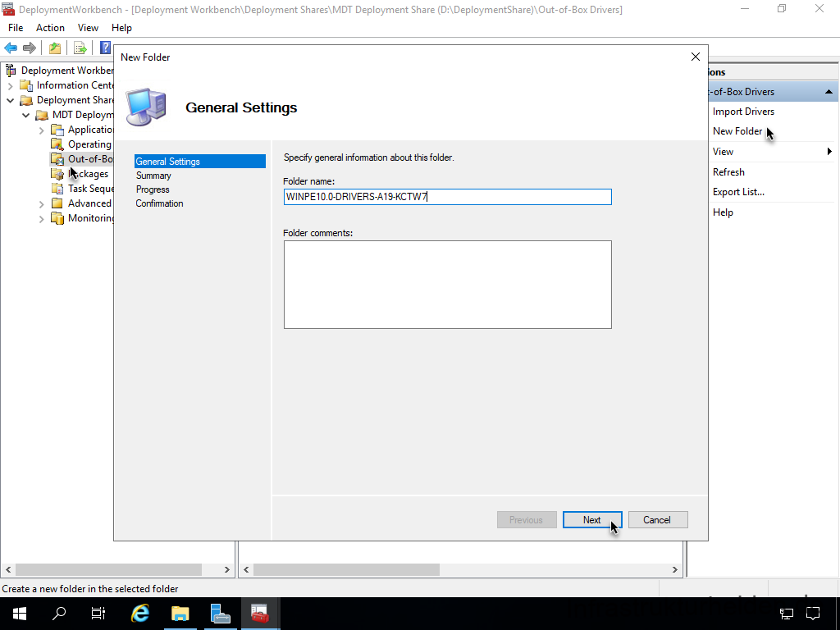Click the Task Sequences node icon
840x630 pixels.
click(x=57, y=189)
